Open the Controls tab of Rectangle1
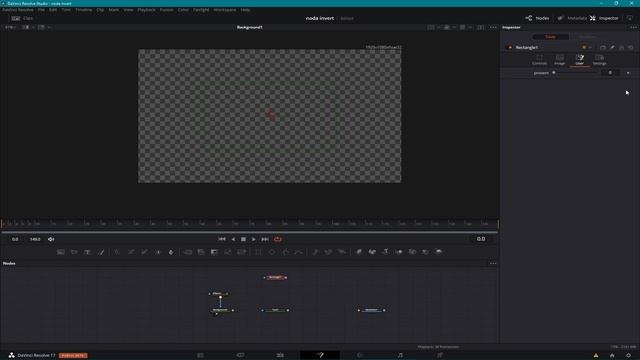This screenshot has width=640, height=360. pos(539,60)
